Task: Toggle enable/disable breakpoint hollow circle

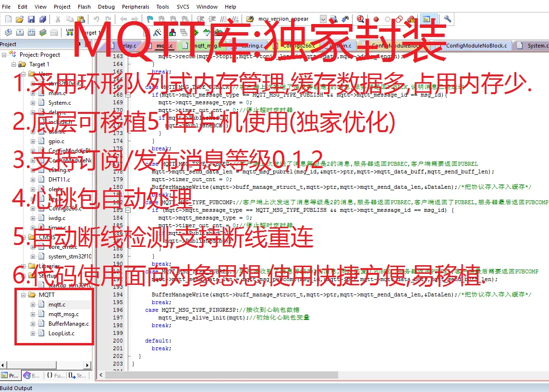Action: (x=387, y=19)
